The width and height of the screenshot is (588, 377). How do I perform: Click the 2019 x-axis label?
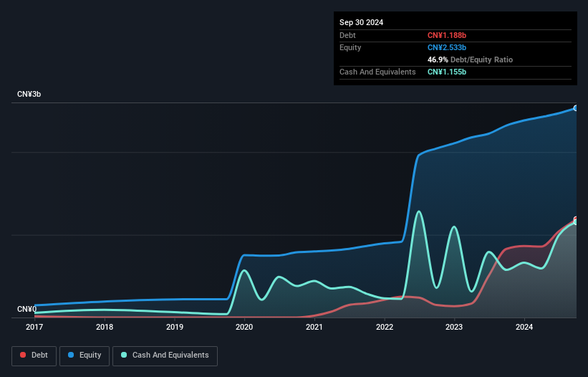tap(175, 327)
